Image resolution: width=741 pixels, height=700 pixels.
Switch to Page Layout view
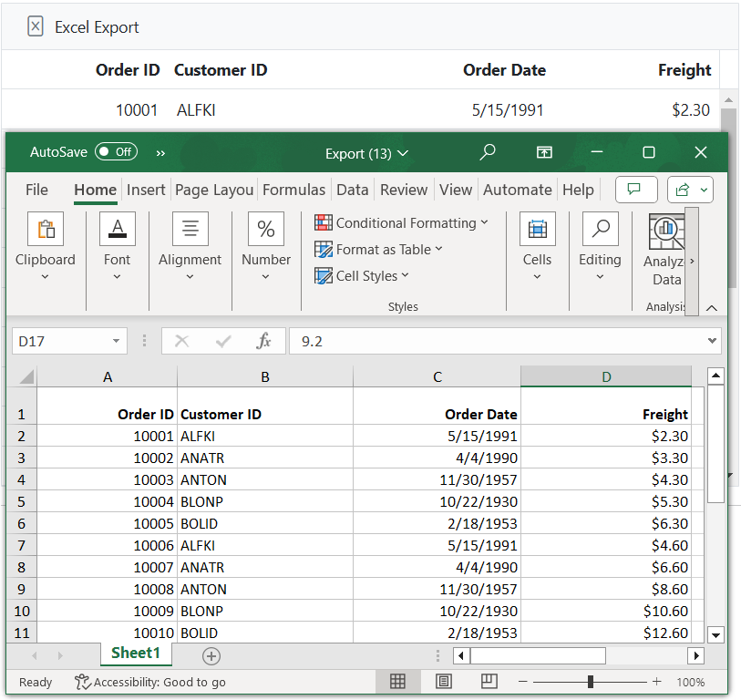click(443, 682)
